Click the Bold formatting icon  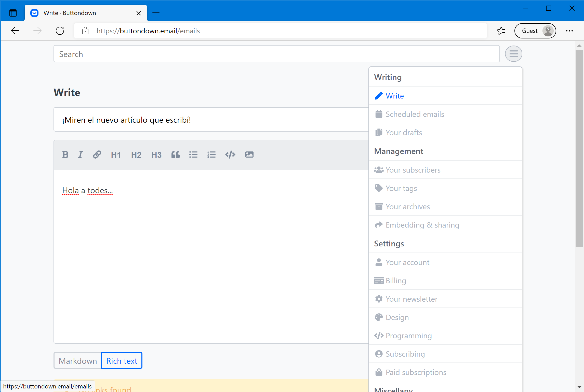[65, 155]
